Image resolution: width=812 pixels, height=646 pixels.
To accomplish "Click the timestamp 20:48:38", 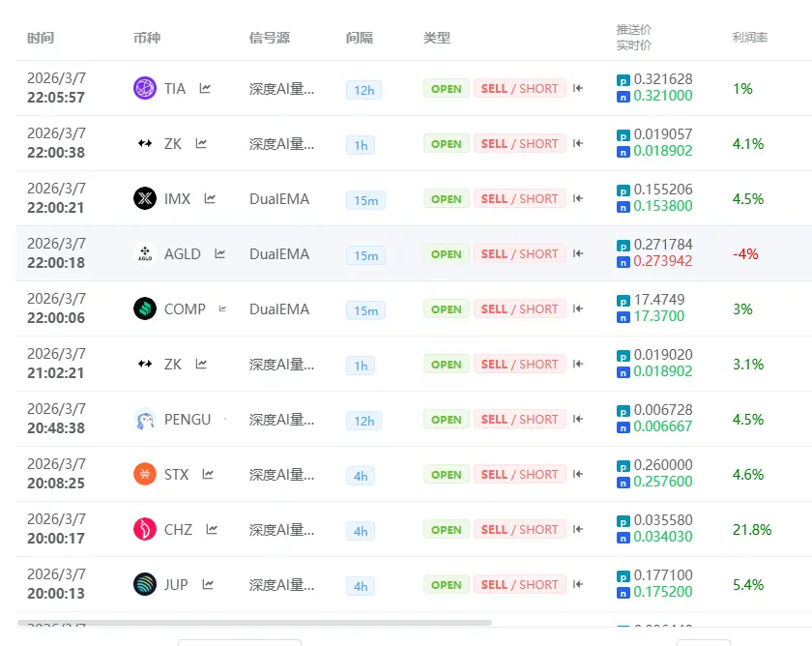I will (56, 427).
